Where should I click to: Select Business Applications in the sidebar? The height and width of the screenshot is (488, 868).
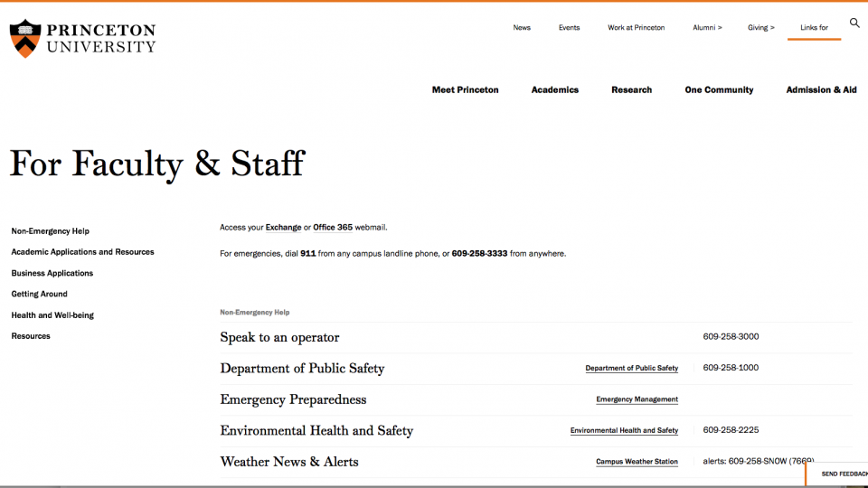pyautogui.click(x=52, y=273)
